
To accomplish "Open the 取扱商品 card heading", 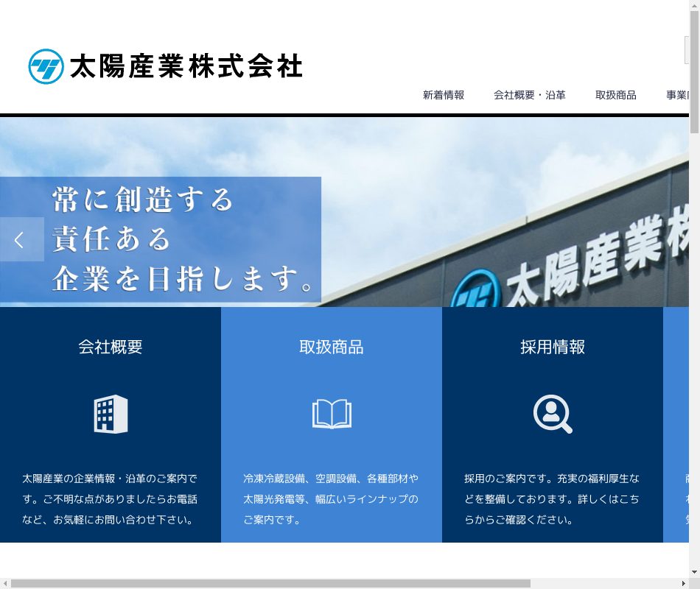I will pyautogui.click(x=332, y=347).
